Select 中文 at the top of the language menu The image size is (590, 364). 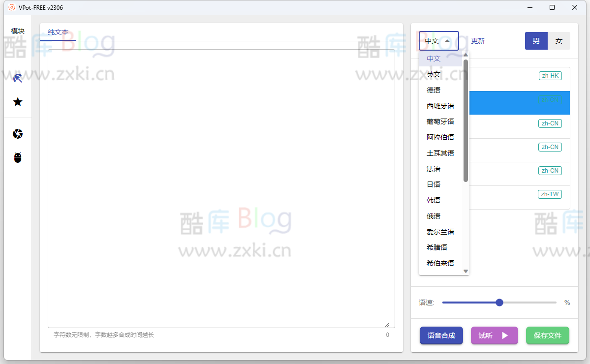pyautogui.click(x=433, y=58)
